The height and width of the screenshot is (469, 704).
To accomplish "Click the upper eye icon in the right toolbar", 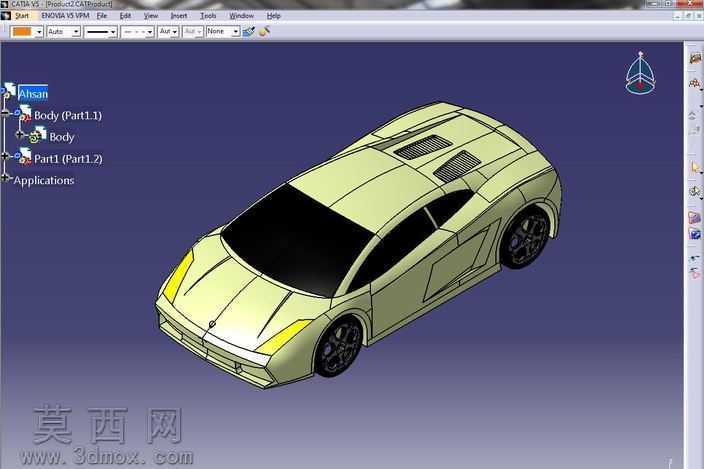I will click(x=695, y=258).
